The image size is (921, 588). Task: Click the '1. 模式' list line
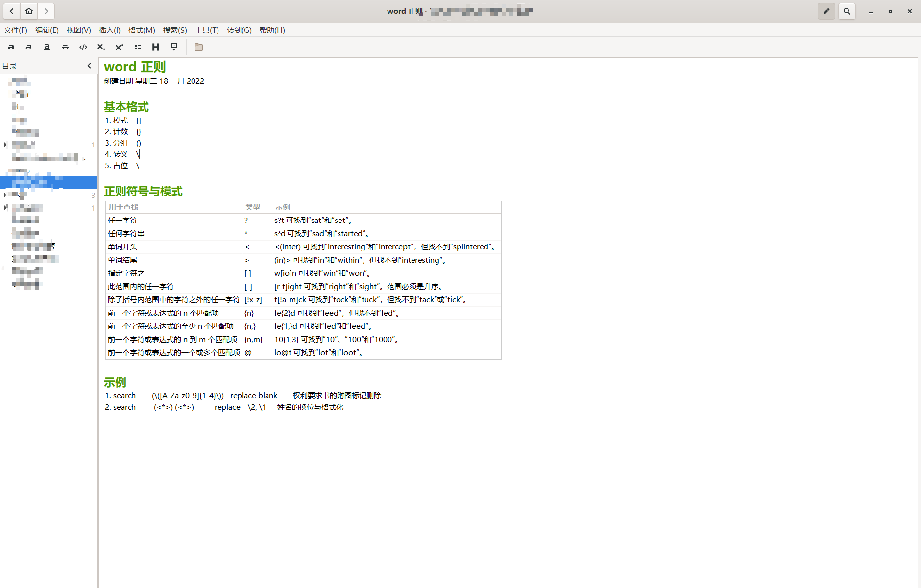tap(123, 121)
